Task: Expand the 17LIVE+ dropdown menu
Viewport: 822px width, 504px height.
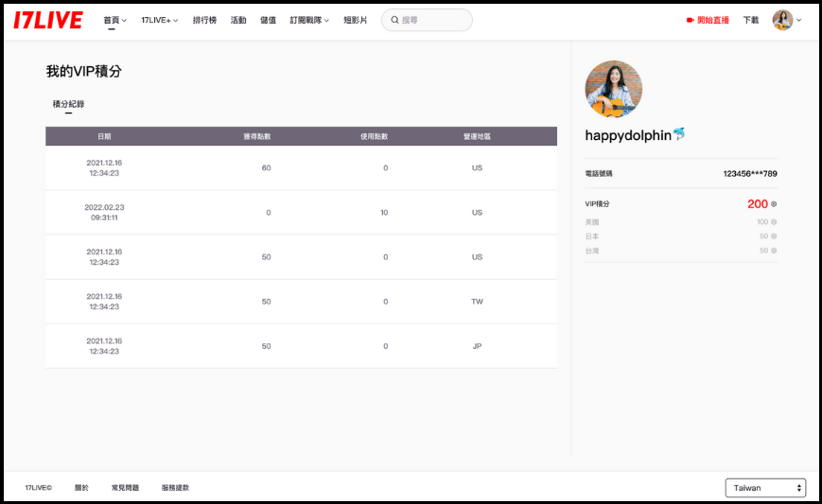Action: (159, 20)
